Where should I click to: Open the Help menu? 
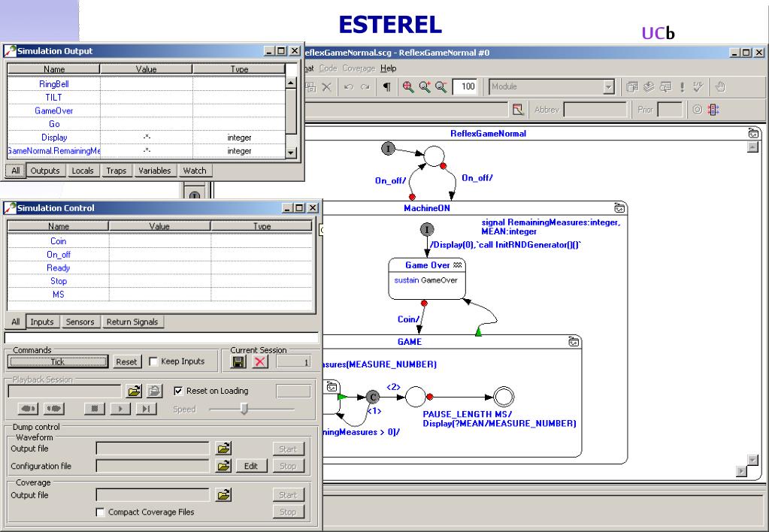(x=389, y=68)
